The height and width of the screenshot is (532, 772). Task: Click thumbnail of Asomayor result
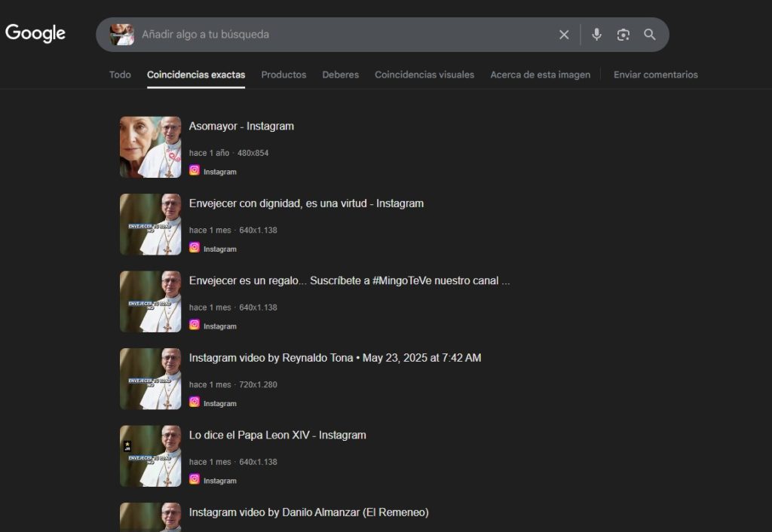click(150, 147)
